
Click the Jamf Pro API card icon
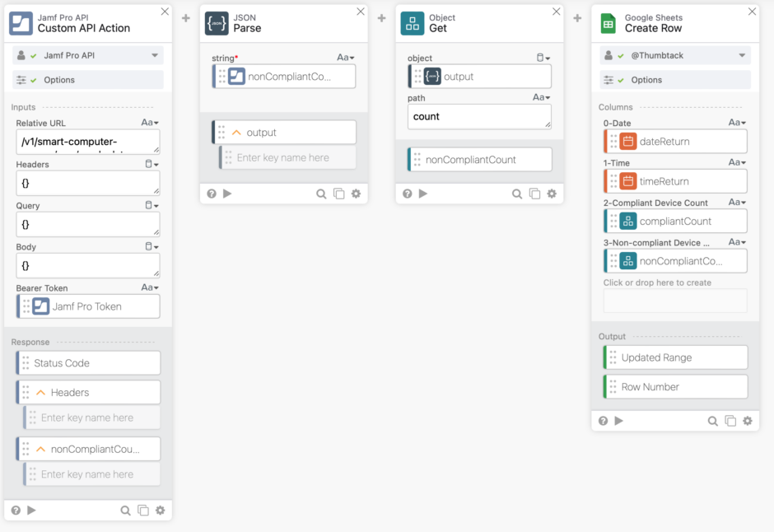click(x=21, y=23)
